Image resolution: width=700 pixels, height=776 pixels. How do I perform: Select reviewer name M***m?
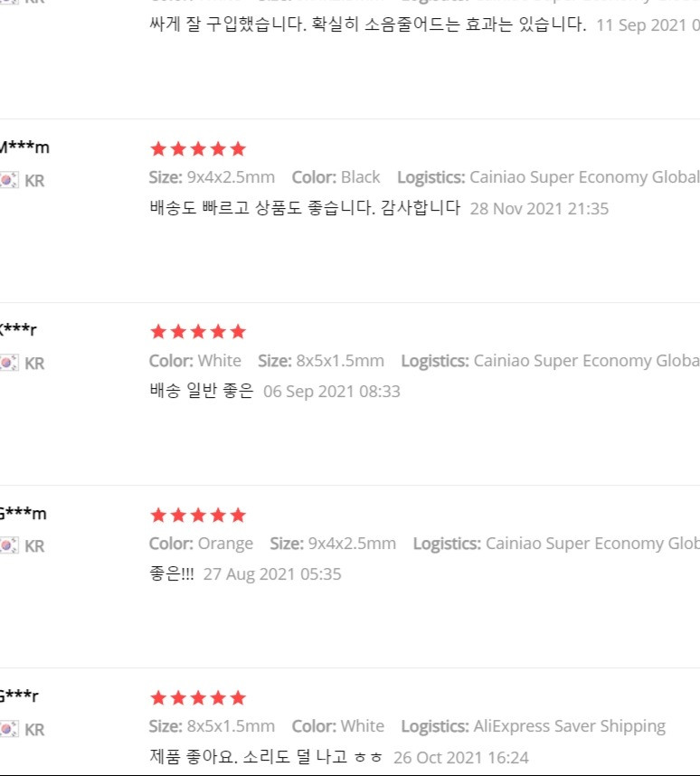[x=24, y=147]
